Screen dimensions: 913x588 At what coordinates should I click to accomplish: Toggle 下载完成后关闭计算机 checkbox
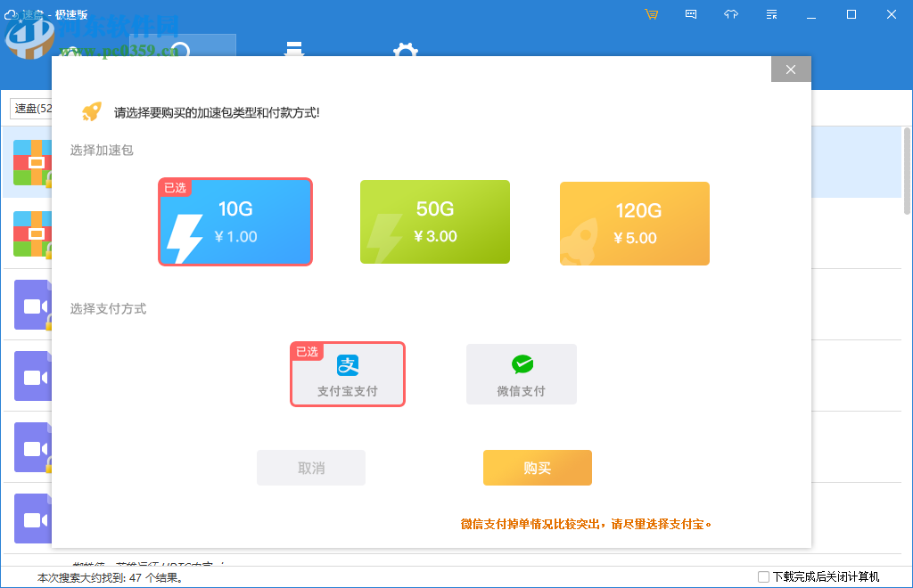[x=763, y=577]
